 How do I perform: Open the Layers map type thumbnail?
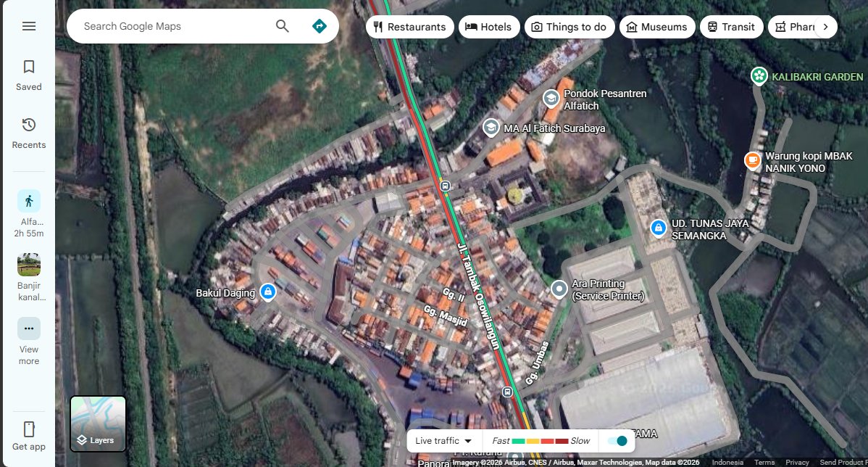tap(98, 423)
